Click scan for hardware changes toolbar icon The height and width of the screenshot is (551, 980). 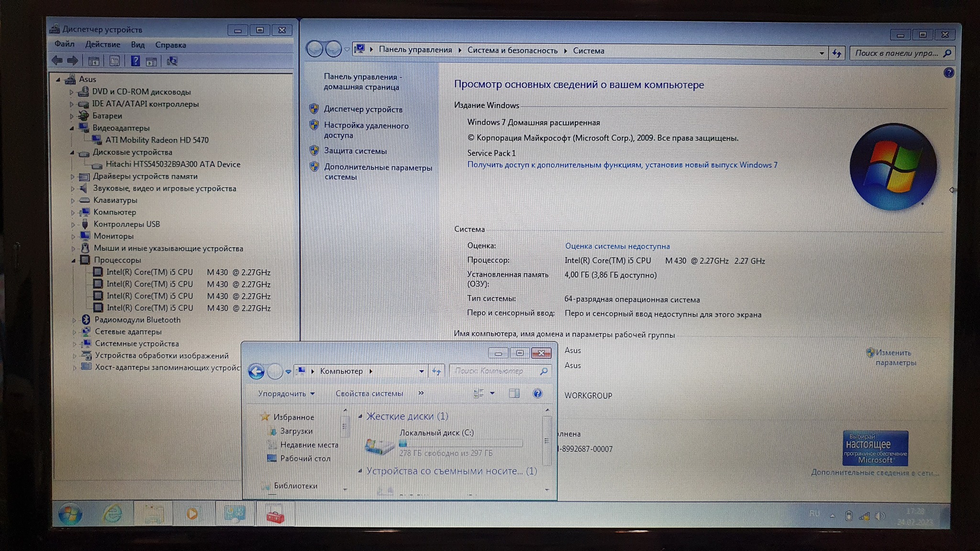pos(172,61)
